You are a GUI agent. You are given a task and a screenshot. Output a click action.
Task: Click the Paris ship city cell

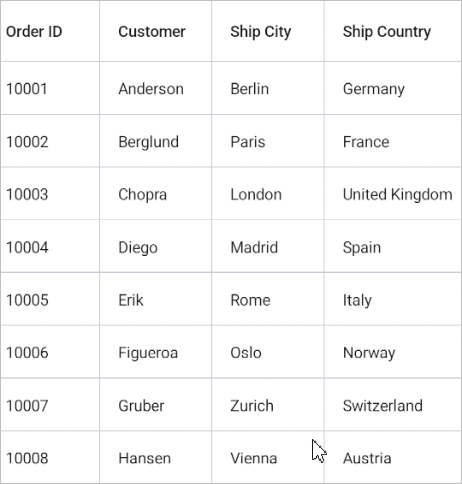[268, 141]
